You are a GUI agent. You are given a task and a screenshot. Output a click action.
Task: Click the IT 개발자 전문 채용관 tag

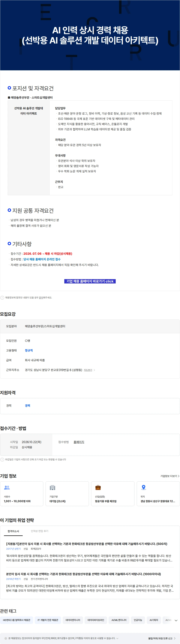tap(48, 620)
